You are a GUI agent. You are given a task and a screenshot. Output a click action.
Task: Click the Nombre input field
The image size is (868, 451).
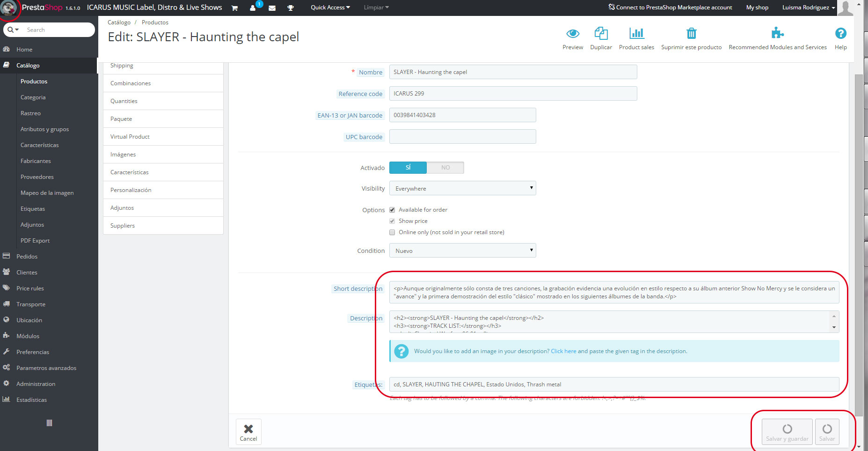[513, 72]
